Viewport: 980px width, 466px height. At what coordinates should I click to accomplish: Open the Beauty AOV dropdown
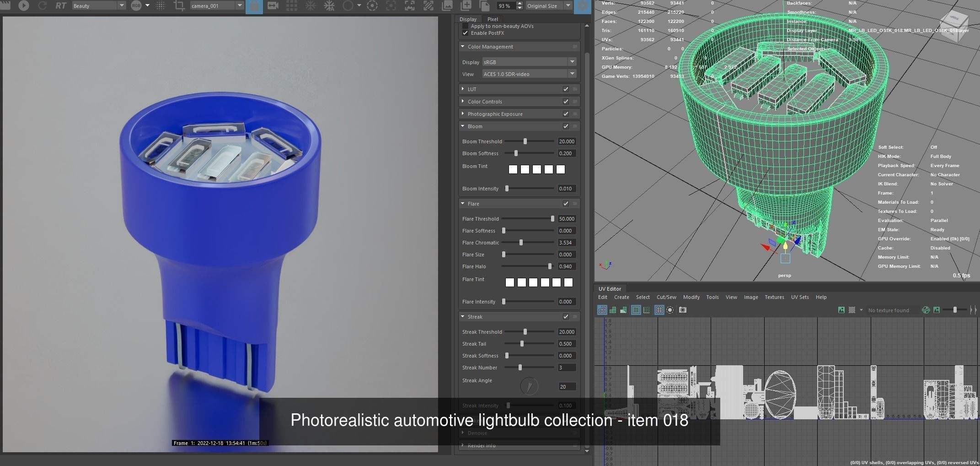(x=98, y=5)
